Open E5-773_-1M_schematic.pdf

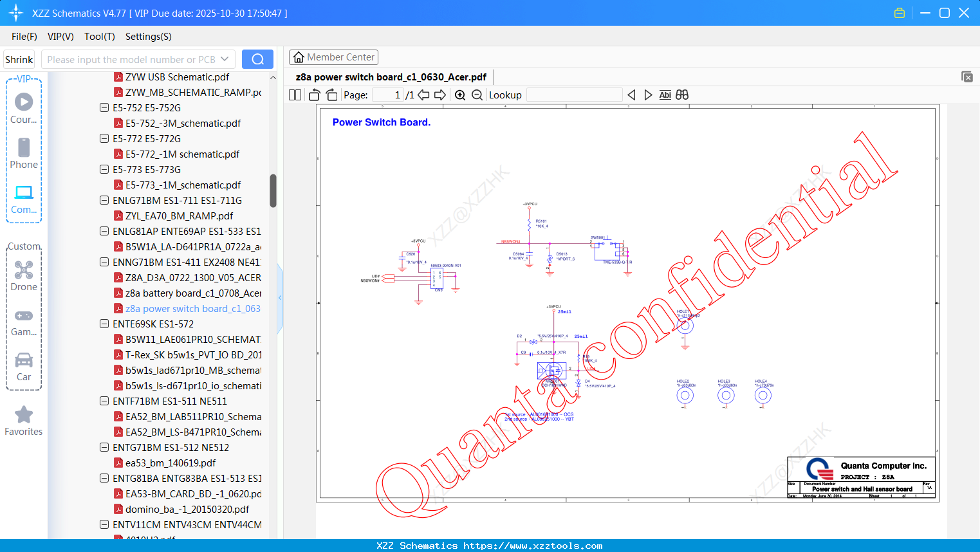183,185
